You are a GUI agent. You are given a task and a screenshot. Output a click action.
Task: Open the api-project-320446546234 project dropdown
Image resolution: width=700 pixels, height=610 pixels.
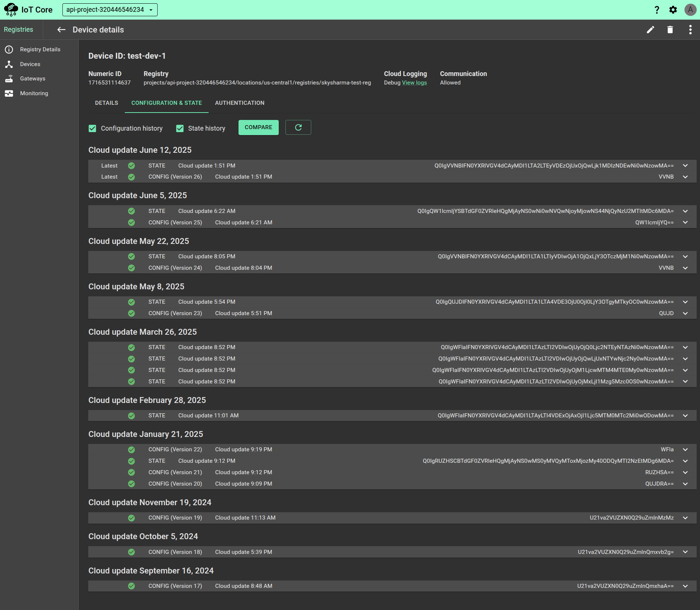(x=110, y=10)
